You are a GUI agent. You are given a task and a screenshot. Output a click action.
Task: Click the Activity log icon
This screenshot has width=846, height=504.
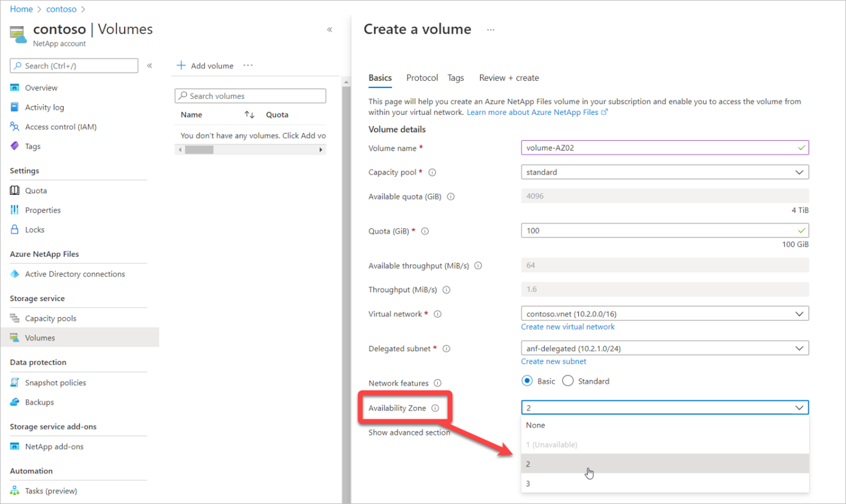coord(15,107)
